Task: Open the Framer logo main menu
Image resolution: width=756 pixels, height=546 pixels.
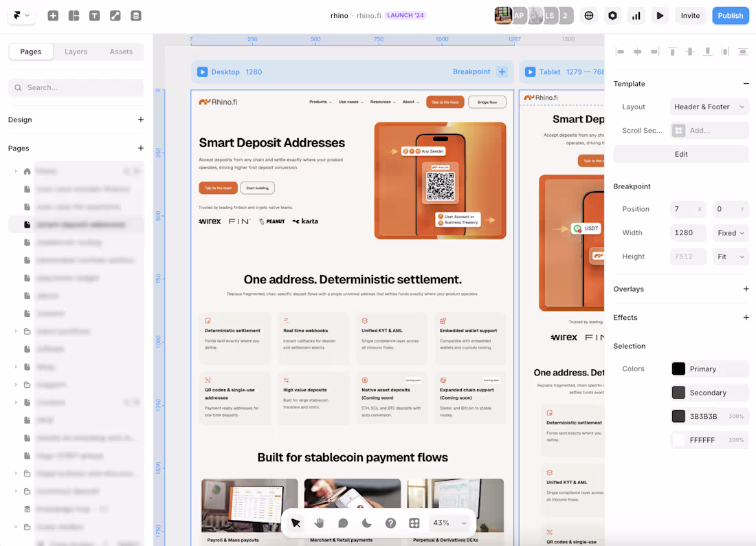Action: (x=21, y=15)
